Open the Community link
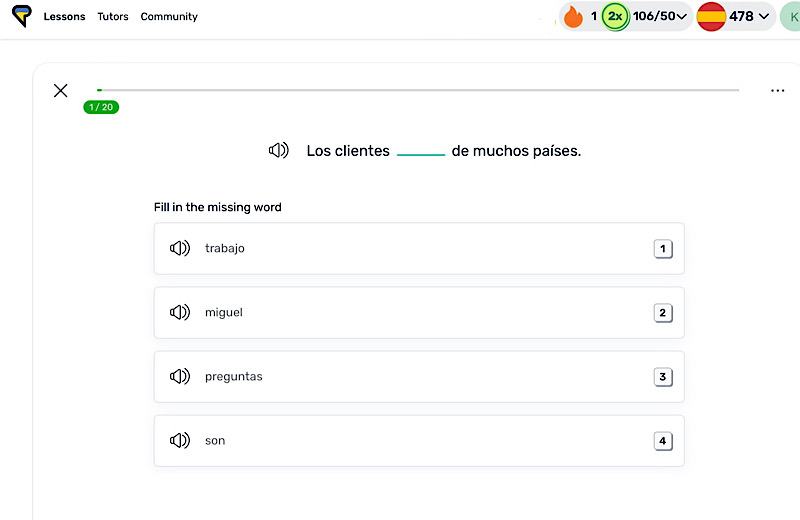Screen dimensions: 800x520 169,16
